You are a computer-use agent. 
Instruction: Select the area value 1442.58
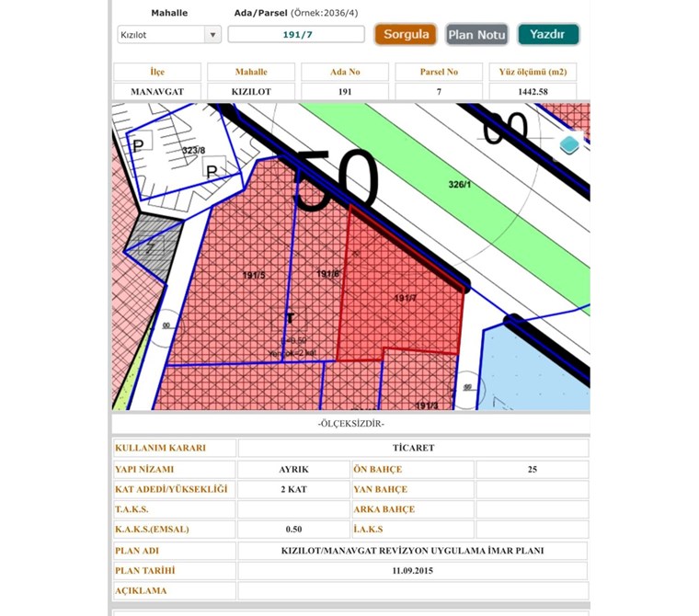pos(533,91)
